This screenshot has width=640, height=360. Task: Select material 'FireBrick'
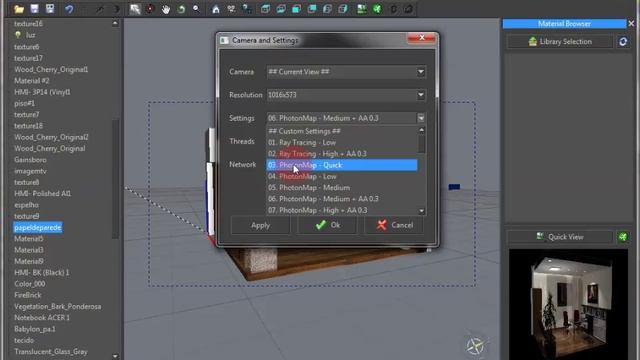[27, 295]
